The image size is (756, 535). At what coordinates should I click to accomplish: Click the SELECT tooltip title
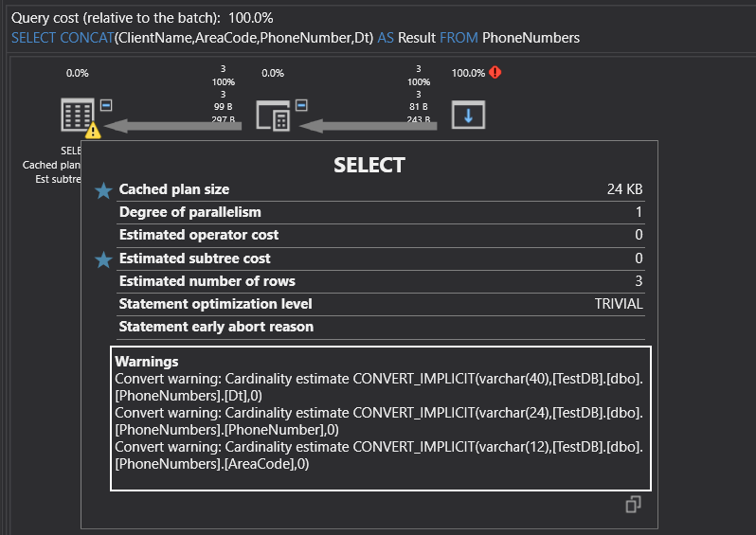369,166
